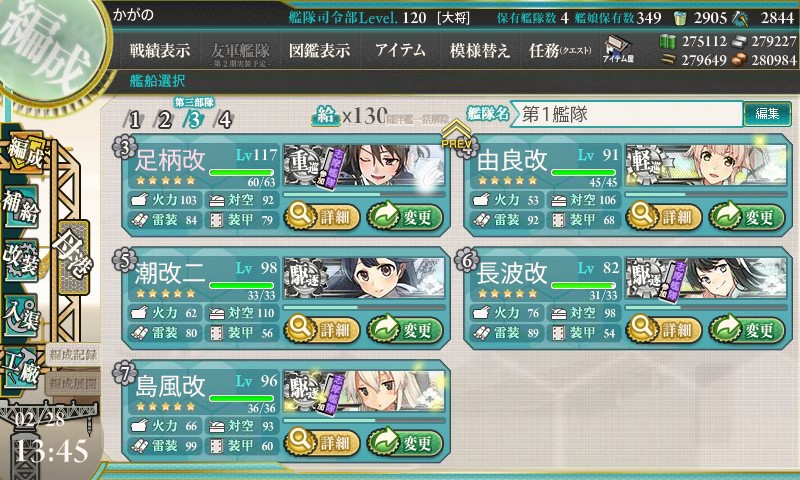This screenshot has width=800, height=480.
Task: Open the 編成 sidebar icon
Action: pyautogui.click(x=23, y=153)
